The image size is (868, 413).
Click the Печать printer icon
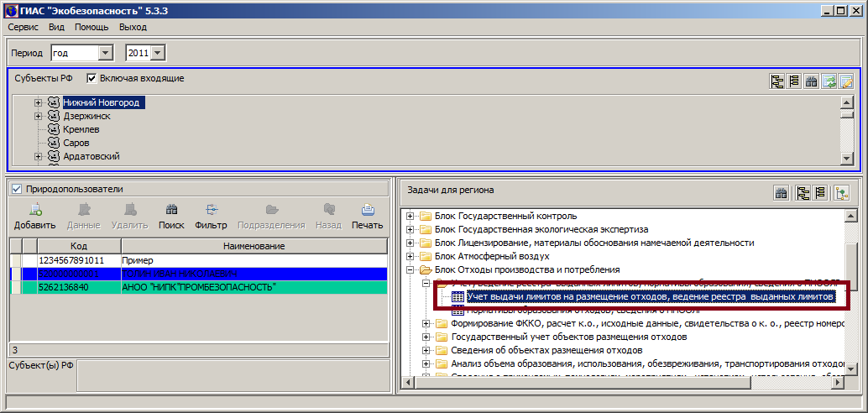367,211
